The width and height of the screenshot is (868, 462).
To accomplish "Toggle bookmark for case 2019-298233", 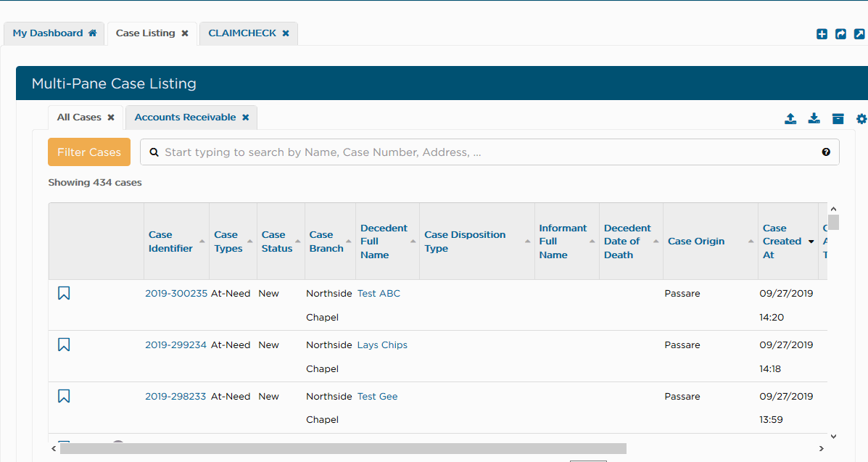I will [x=64, y=396].
